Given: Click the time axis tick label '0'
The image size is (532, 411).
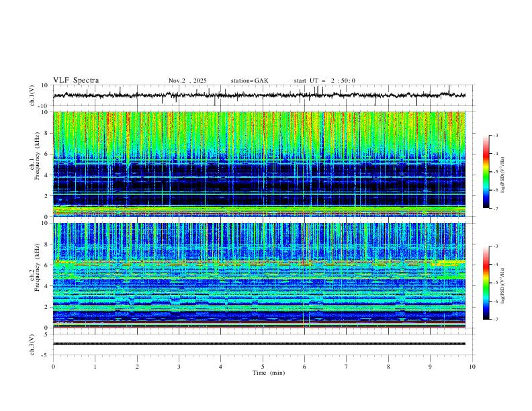Looking at the screenshot, I should pos(53,367).
